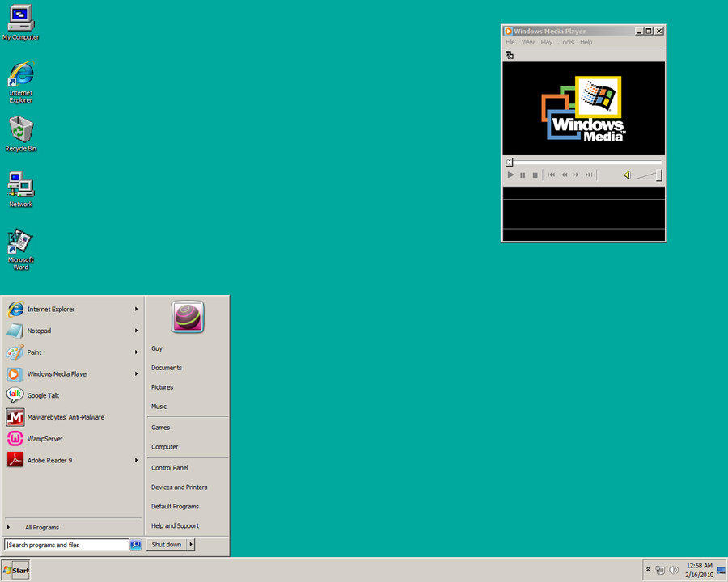
Task: Open the Recycle Bin on the desktop
Action: 21,133
